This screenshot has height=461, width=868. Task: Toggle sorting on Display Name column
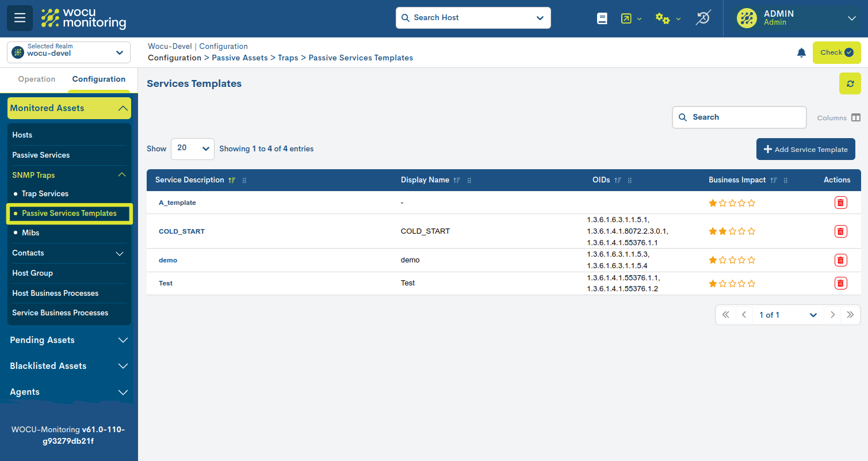[x=456, y=180]
